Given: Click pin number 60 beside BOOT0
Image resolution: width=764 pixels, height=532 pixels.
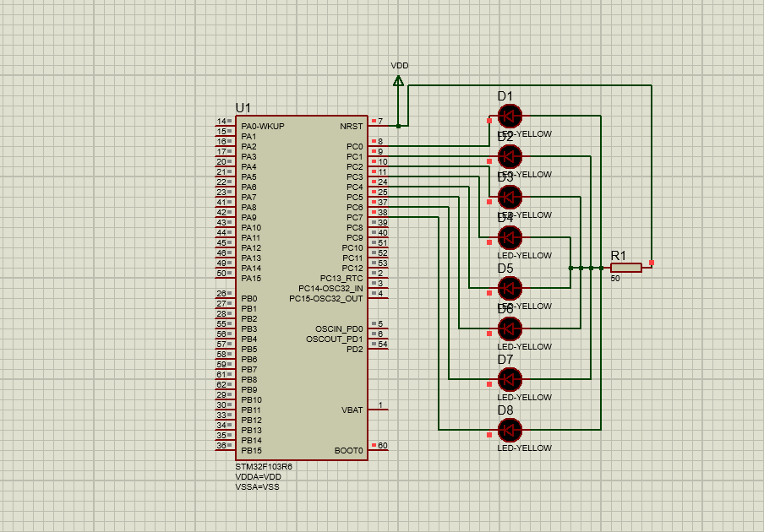Looking at the screenshot, I should (x=383, y=445).
